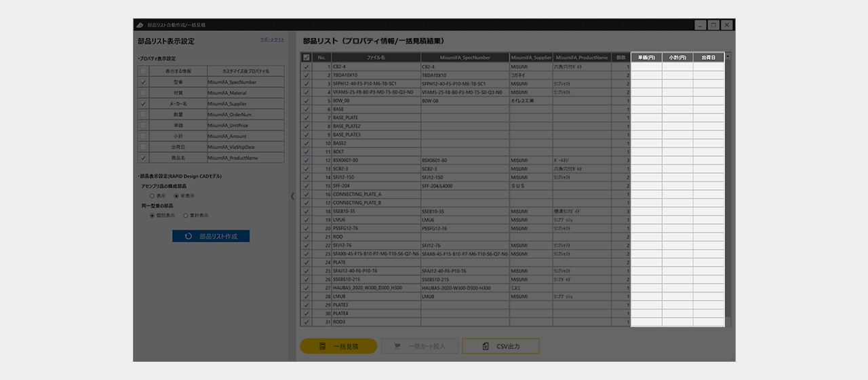
Task: Click the 出荷日 column header
Action: (708, 58)
